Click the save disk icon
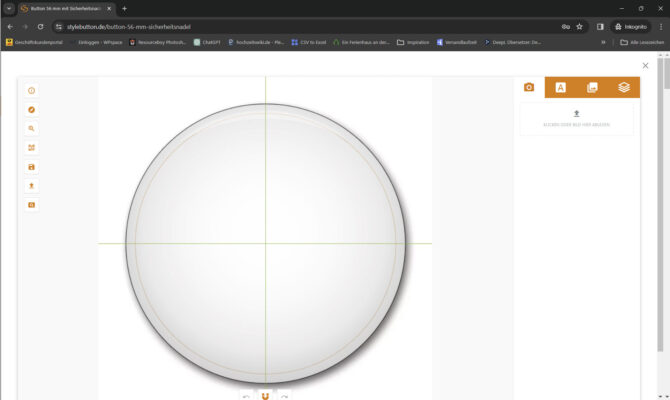 [32, 167]
